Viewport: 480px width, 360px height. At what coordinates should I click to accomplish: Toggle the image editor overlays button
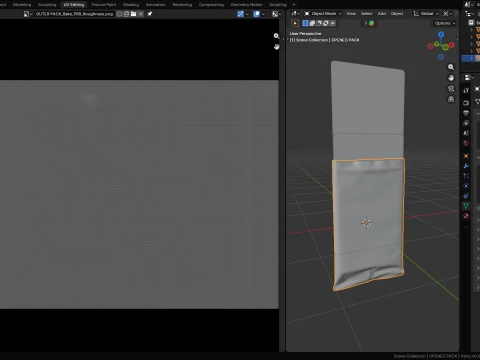(x=256, y=14)
